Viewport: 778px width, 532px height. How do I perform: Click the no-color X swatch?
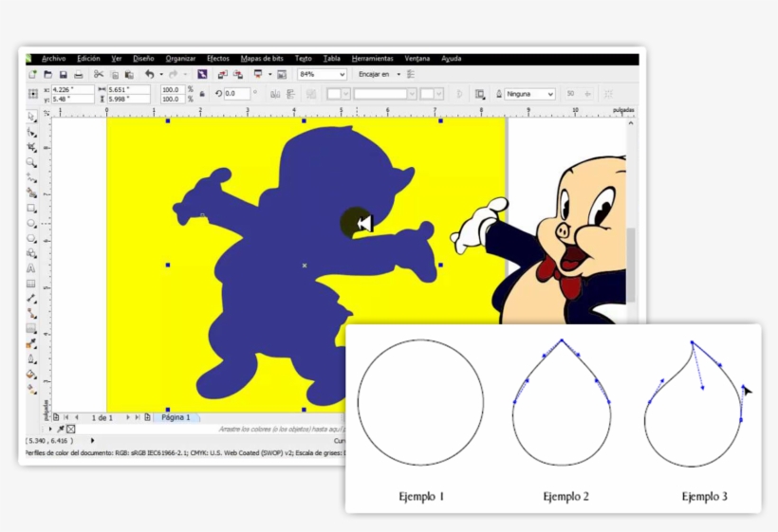[71, 429]
